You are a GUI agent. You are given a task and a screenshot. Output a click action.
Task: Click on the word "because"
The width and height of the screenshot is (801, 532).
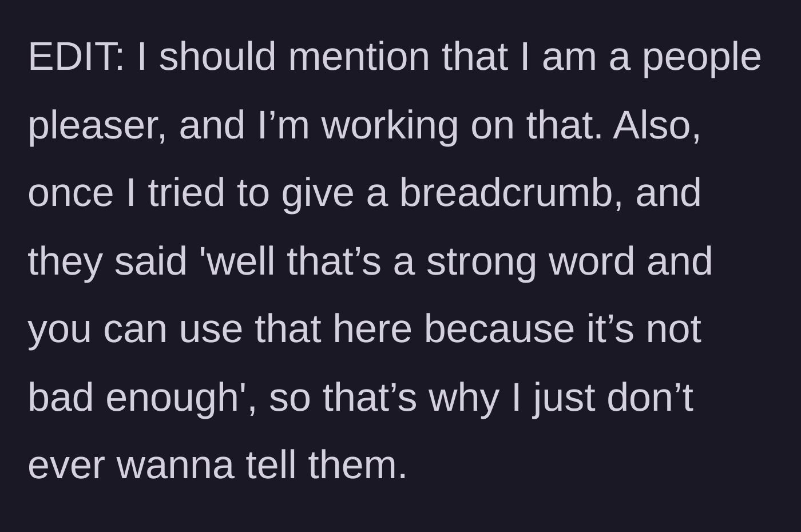(x=499, y=329)
